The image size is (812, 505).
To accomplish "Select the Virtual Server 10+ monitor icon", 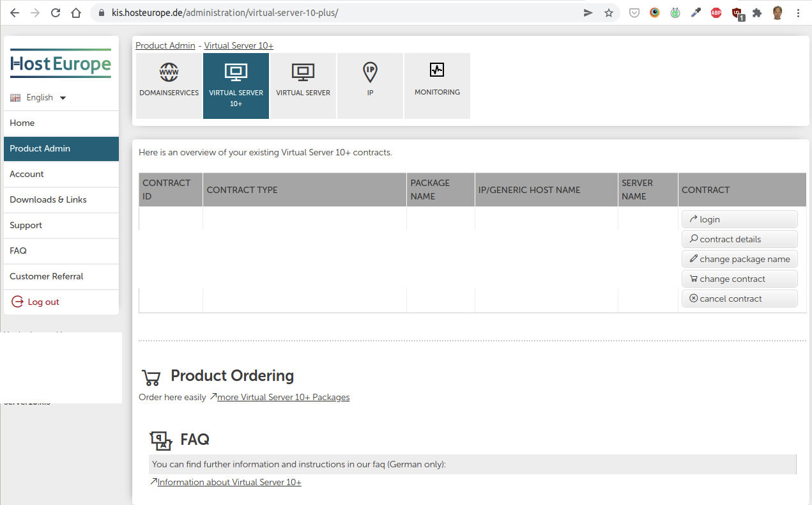I will click(x=236, y=72).
